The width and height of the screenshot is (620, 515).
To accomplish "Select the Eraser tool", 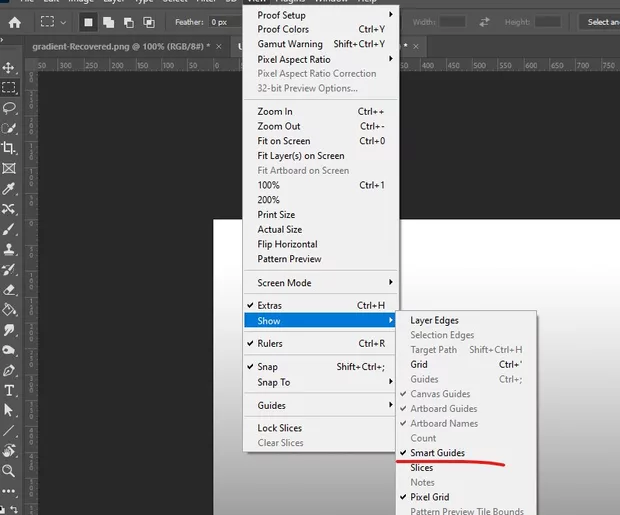I will (x=9, y=290).
